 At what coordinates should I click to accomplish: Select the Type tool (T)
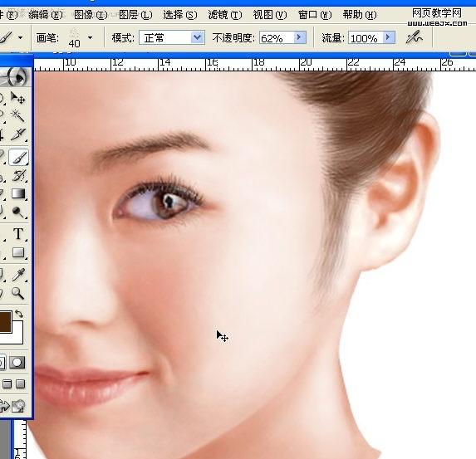18,233
